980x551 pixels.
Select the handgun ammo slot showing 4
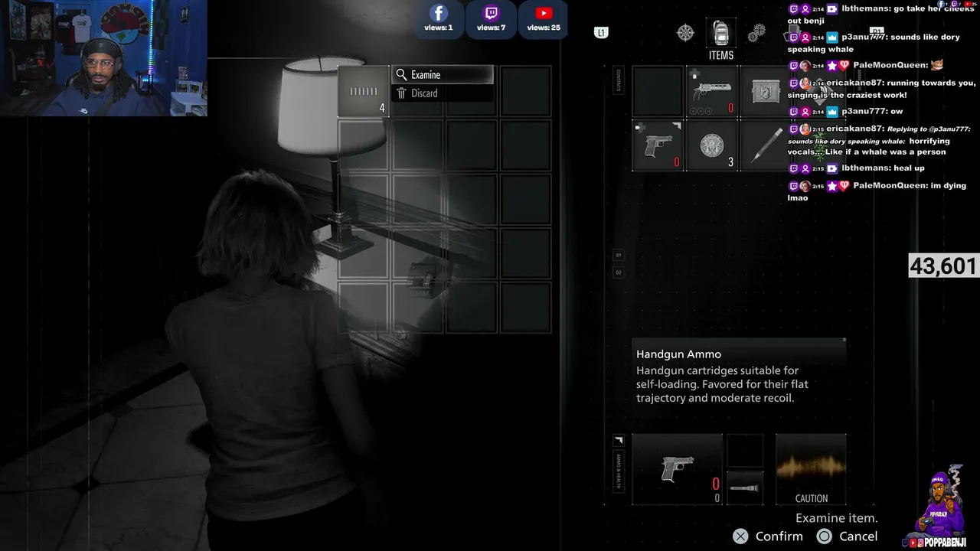coord(364,92)
